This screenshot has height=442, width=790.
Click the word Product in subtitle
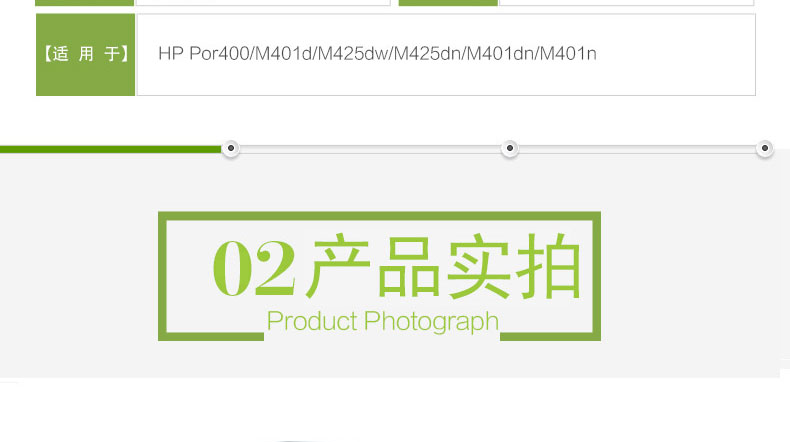pos(312,321)
